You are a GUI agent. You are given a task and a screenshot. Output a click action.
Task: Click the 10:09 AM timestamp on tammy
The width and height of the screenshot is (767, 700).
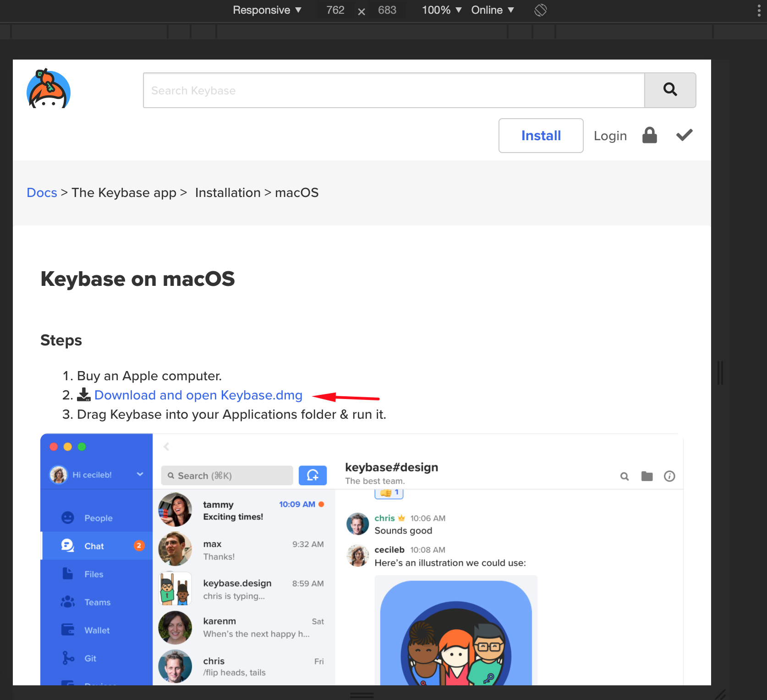pos(297,504)
